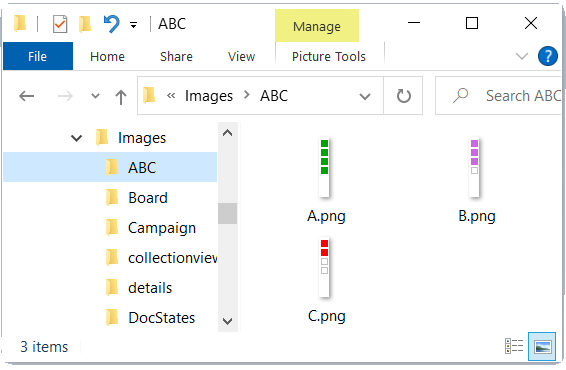Switch to the Share ribbon tab
Image resolution: width=566 pixels, height=370 pixels.
tap(176, 57)
